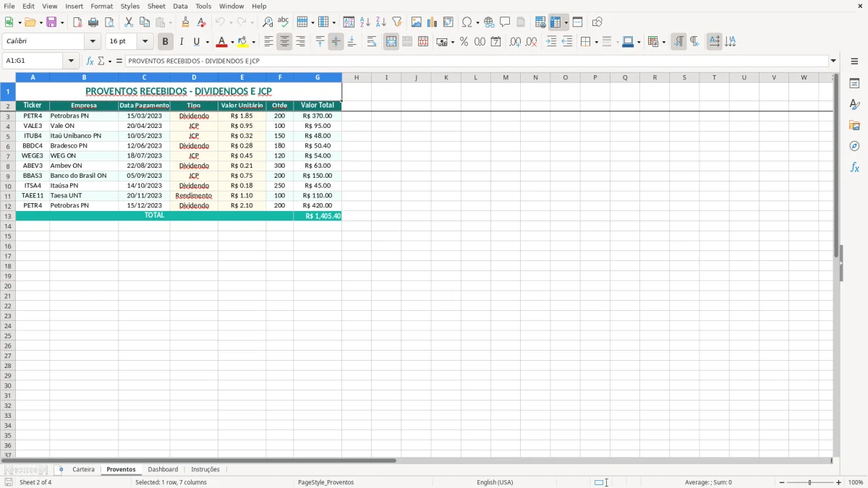Decrease indent icon
This screenshot has width=868, height=488.
coord(567,42)
